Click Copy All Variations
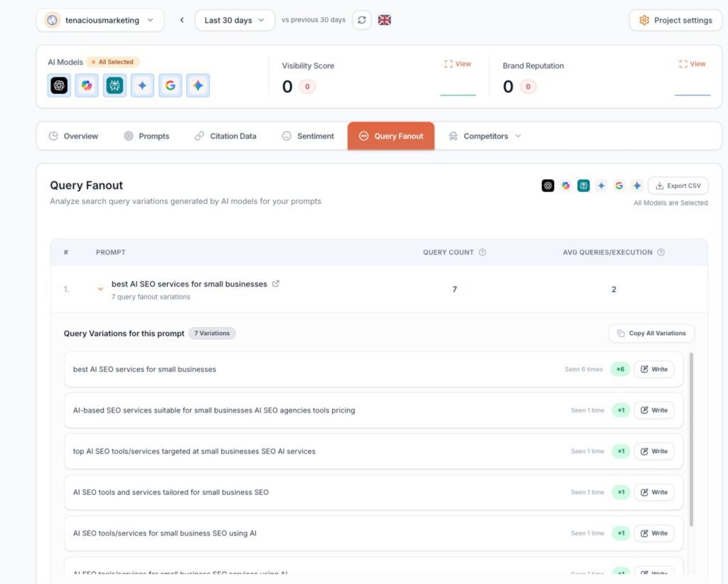The width and height of the screenshot is (728, 584). pyautogui.click(x=651, y=333)
